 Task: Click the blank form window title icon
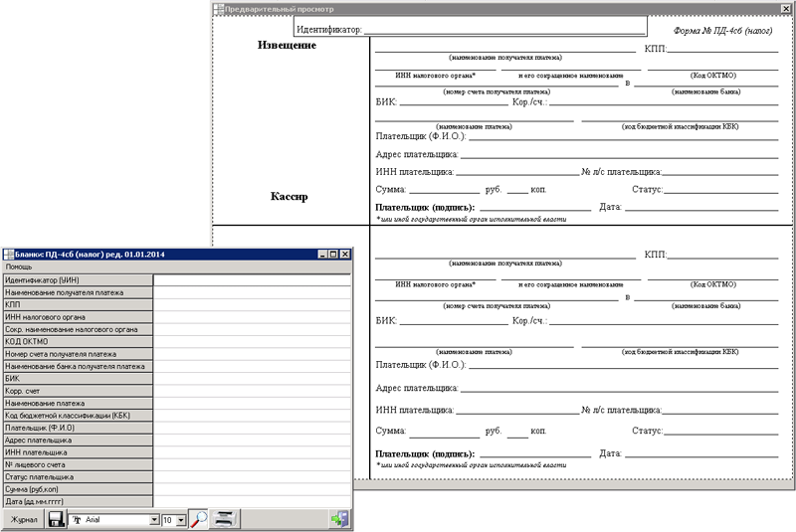coord(9,255)
